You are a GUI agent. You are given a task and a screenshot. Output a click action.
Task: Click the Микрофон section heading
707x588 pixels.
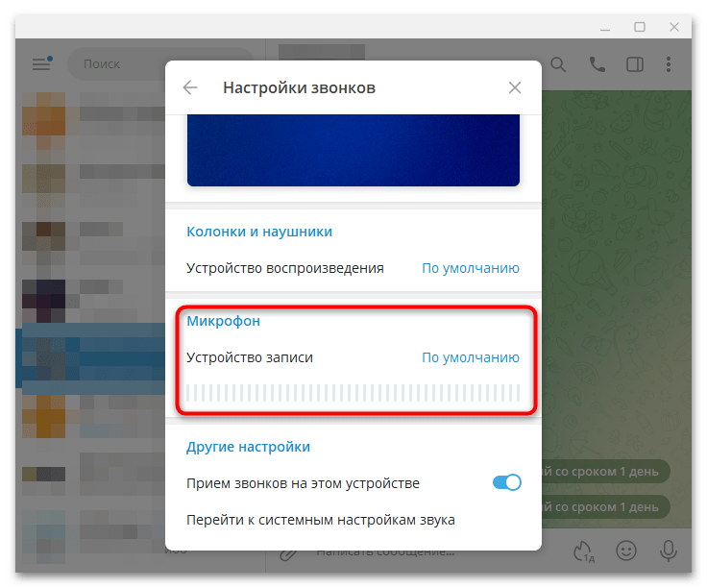[x=223, y=321]
